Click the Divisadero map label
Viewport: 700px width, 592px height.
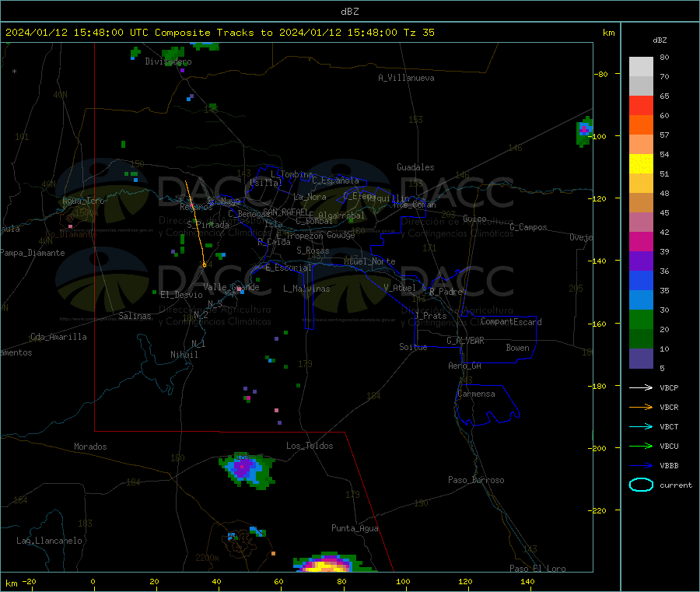168,61
